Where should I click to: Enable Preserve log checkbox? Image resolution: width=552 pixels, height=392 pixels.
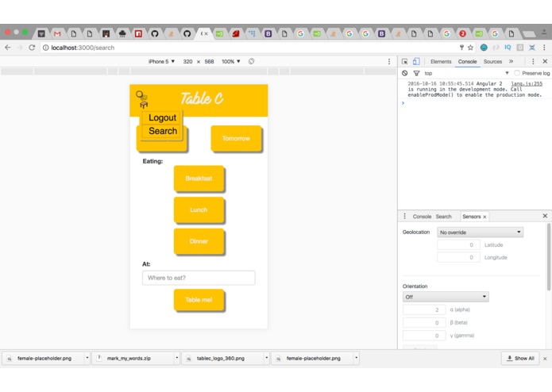click(517, 73)
